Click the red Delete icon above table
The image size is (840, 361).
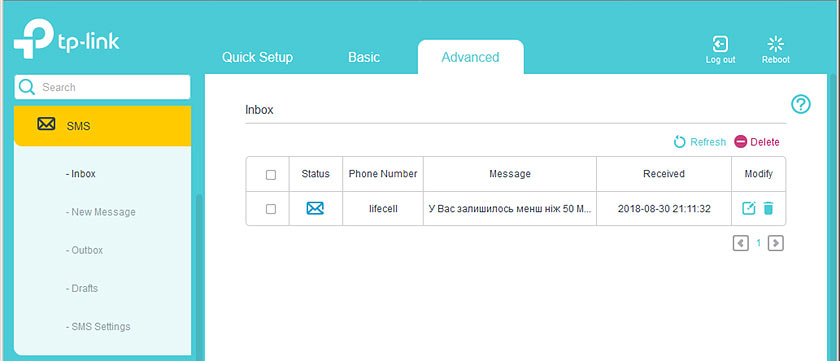(740, 142)
